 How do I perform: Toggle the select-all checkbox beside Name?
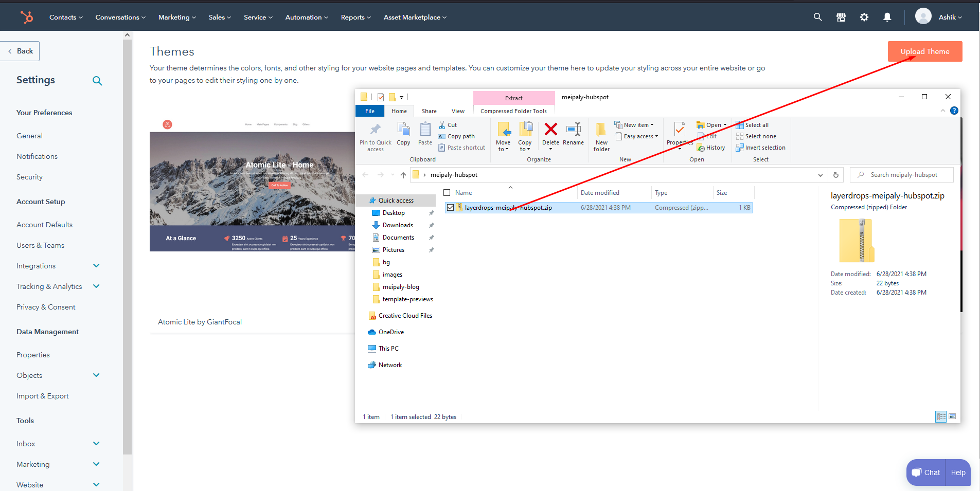pyautogui.click(x=447, y=193)
